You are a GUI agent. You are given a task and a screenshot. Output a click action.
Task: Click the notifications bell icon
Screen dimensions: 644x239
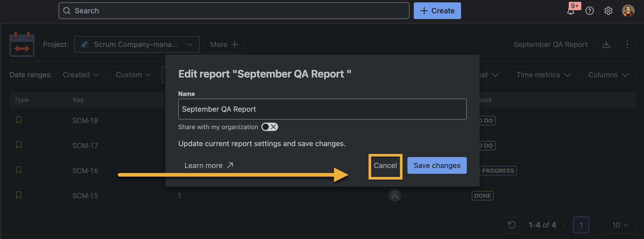[571, 11]
